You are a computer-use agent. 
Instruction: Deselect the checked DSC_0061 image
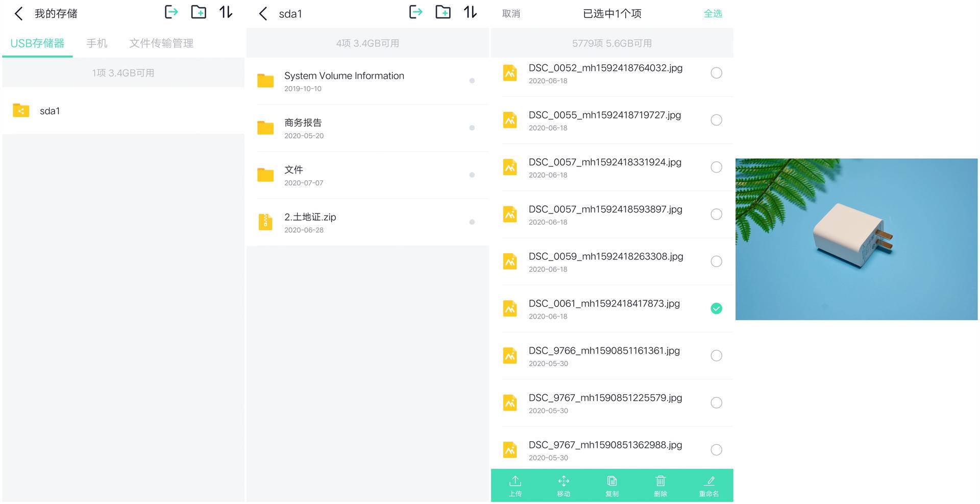pyautogui.click(x=717, y=308)
